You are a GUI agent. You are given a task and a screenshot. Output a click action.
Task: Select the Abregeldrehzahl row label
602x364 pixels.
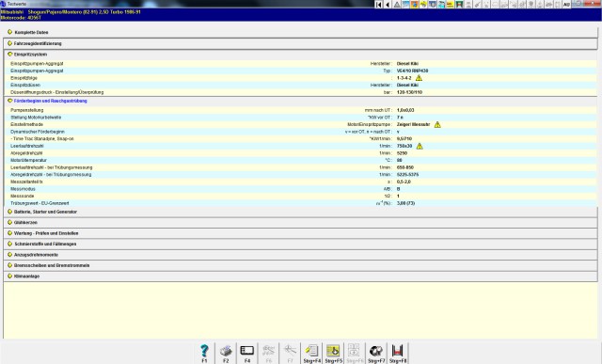coord(26,153)
